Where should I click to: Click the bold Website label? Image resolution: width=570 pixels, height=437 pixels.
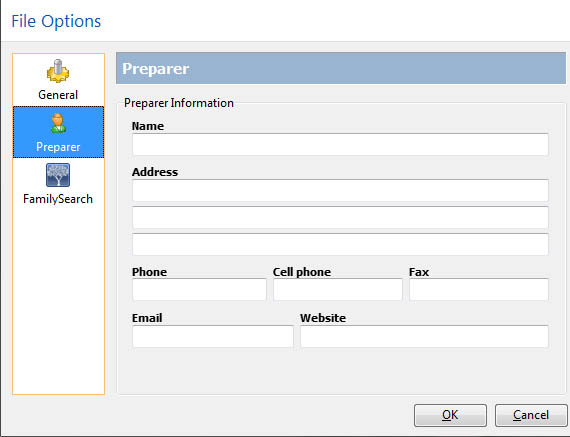(x=323, y=318)
